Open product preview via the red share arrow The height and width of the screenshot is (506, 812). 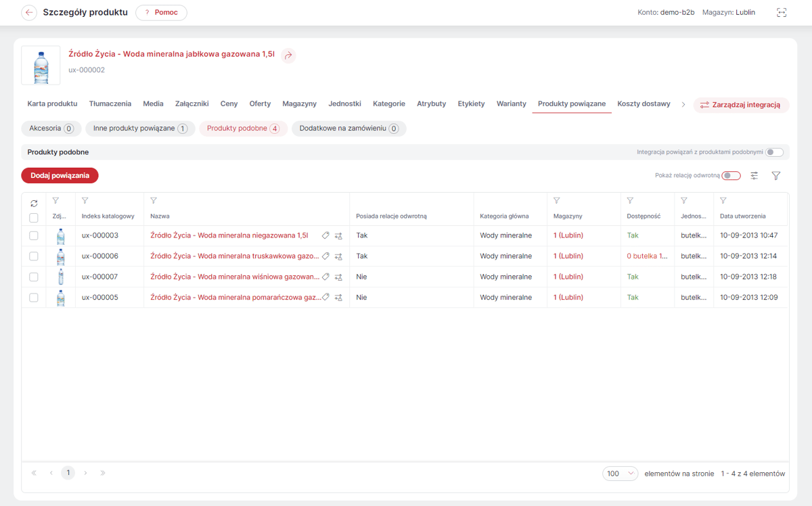(x=288, y=55)
